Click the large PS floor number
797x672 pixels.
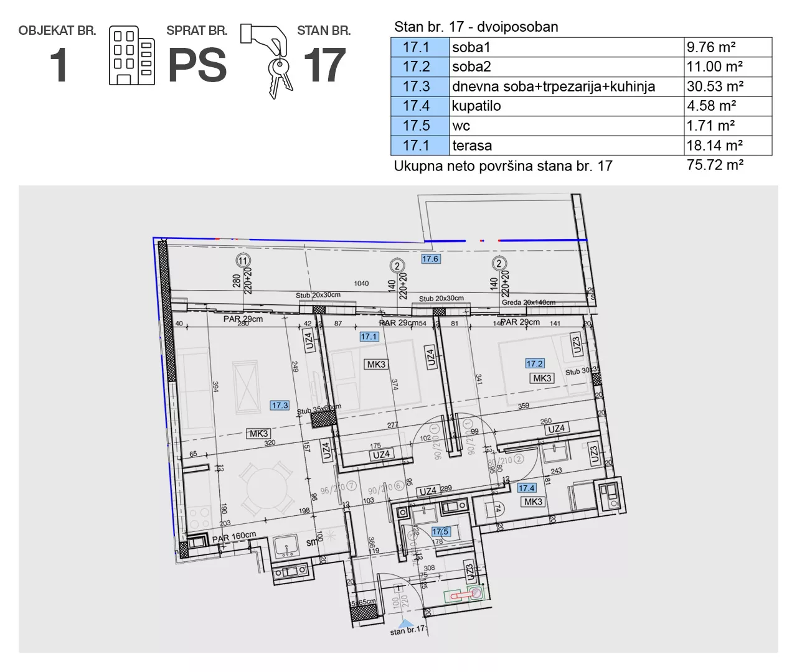(197, 65)
